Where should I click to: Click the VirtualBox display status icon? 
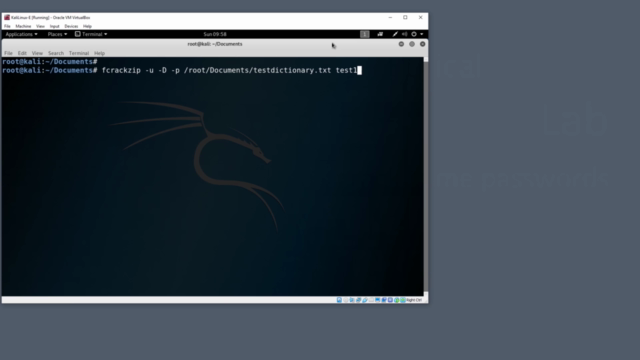(x=378, y=300)
